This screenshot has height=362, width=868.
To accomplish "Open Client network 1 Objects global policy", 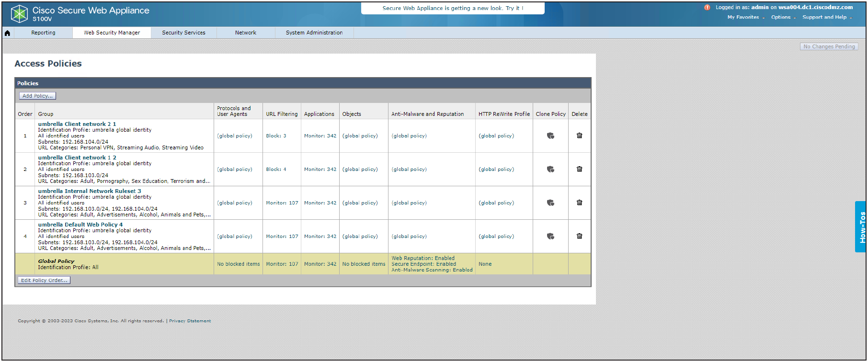I will 360,170.
